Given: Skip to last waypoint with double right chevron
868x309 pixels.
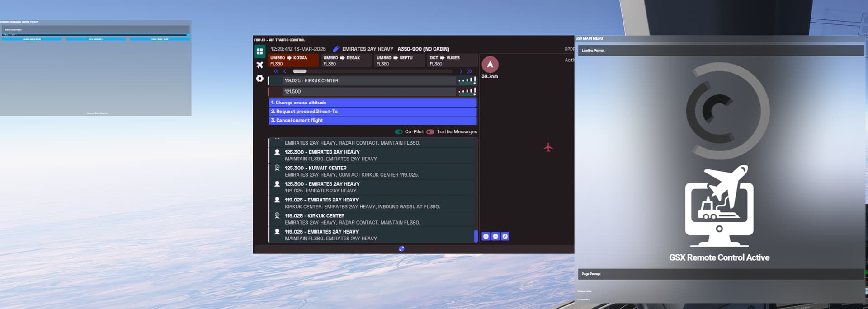Looking at the screenshot, I should [470, 71].
